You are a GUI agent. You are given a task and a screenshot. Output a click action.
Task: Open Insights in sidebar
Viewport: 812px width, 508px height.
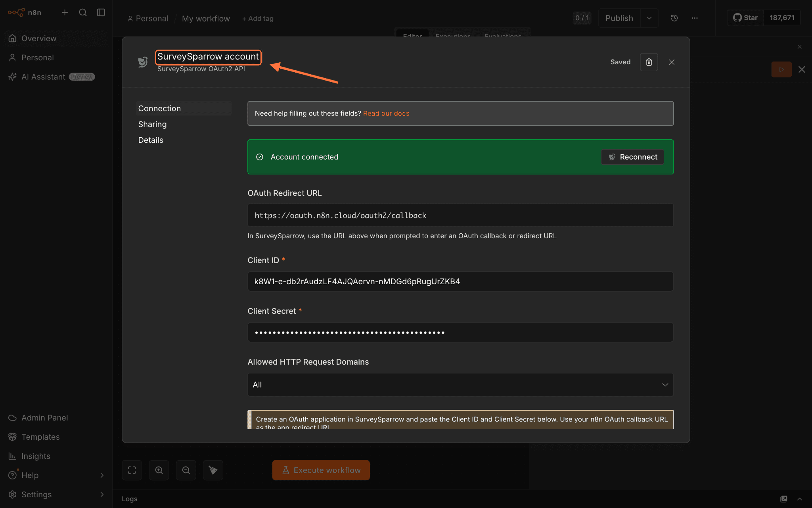(56, 456)
